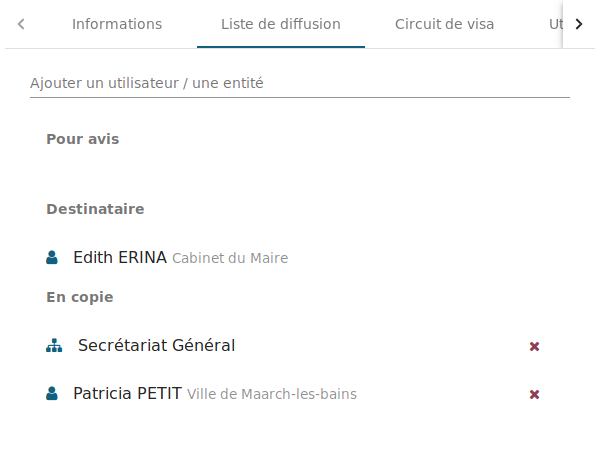Select the Liste de diffusion tab
This screenshot has height=452, width=602.
tap(281, 24)
